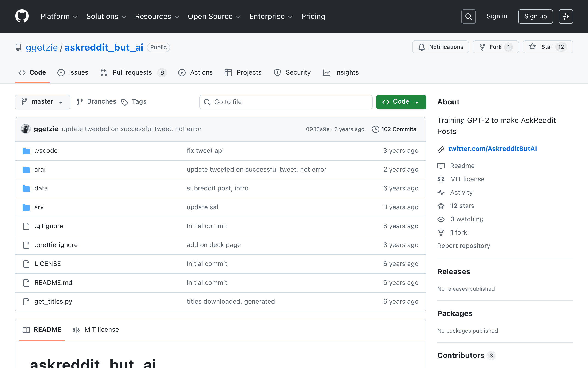Expand the Enterprise menu
The image size is (588, 368).
[x=271, y=16]
